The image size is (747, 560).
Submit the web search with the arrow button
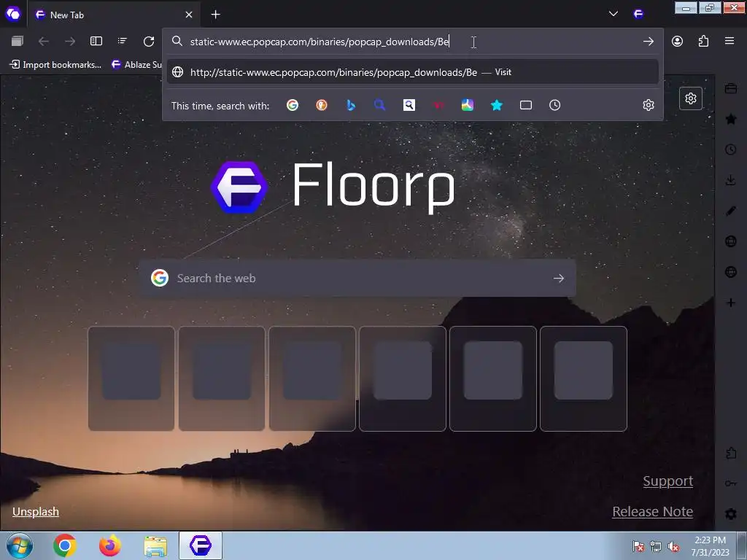tap(559, 278)
